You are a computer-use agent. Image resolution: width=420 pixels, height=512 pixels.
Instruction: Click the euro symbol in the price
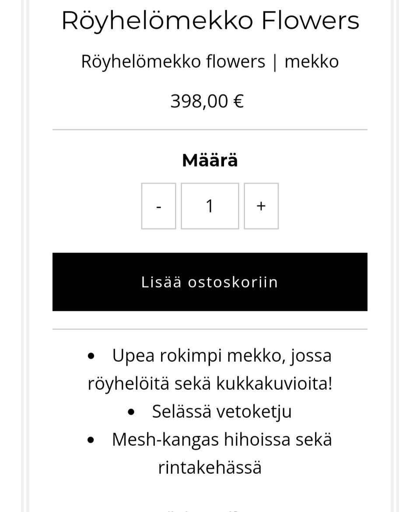238,101
